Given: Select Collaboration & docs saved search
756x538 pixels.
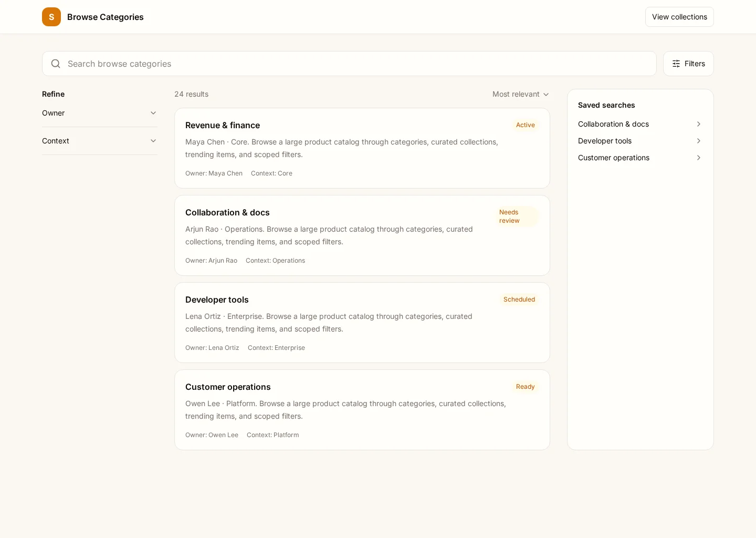Looking at the screenshot, I should click(640, 124).
